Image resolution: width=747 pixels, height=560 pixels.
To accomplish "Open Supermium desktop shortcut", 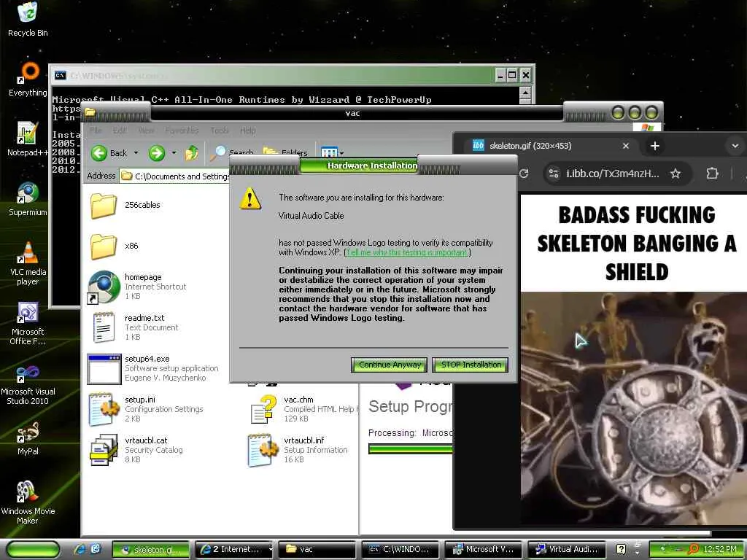I will point(28,199).
